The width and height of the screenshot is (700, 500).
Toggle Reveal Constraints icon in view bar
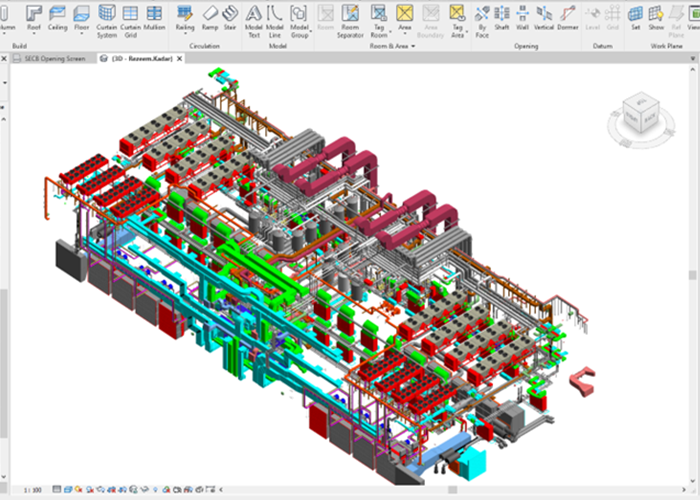210,489
